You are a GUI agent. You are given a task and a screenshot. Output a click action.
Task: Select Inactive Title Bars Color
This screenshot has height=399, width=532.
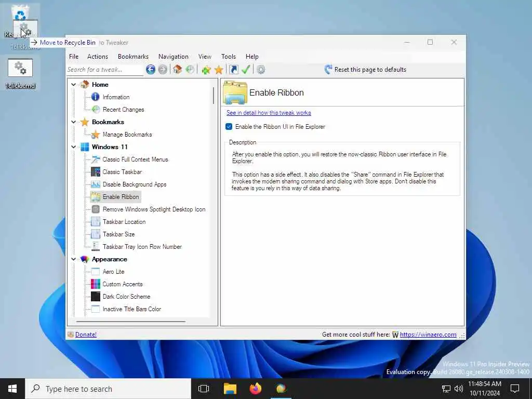132,309
